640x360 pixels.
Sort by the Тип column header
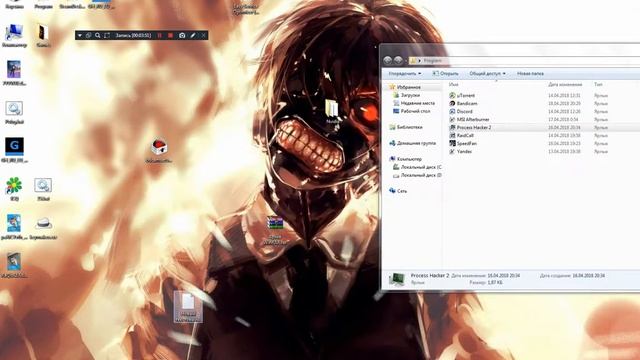point(598,84)
